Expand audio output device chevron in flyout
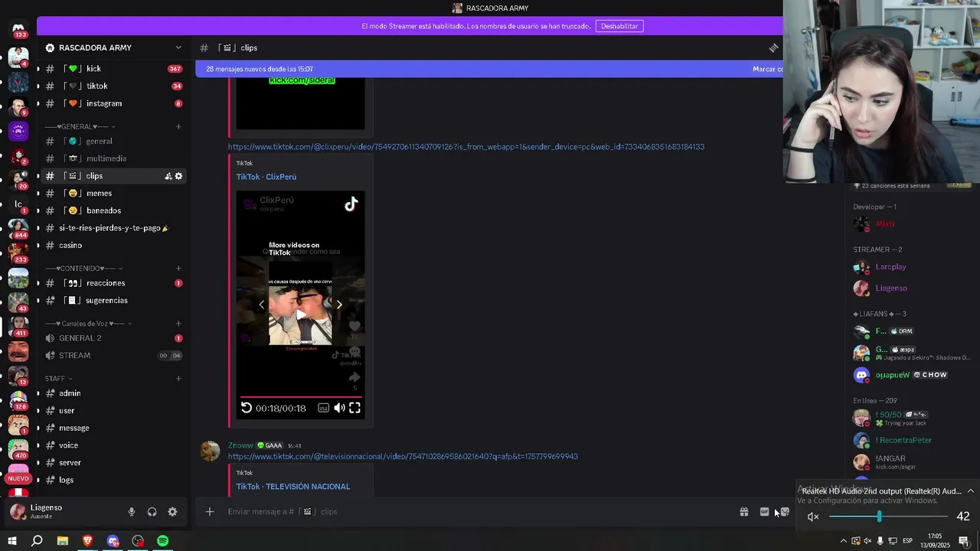 pos(970,491)
